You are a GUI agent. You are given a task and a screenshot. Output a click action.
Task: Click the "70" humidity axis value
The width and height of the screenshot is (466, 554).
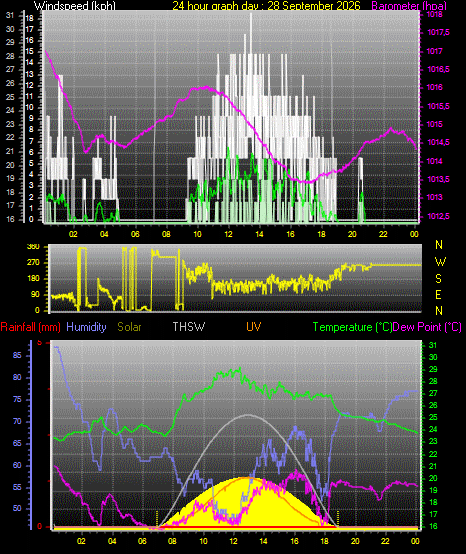pos(17,422)
